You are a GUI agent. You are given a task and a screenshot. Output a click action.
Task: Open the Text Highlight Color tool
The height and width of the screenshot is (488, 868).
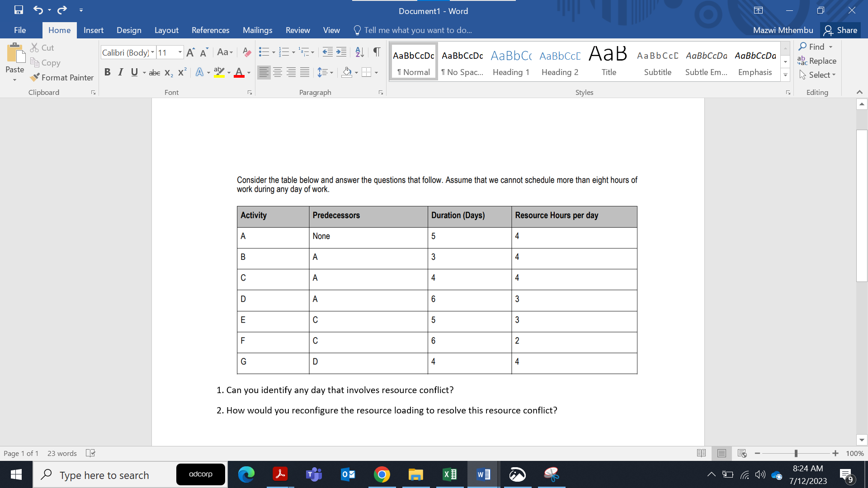pos(219,72)
